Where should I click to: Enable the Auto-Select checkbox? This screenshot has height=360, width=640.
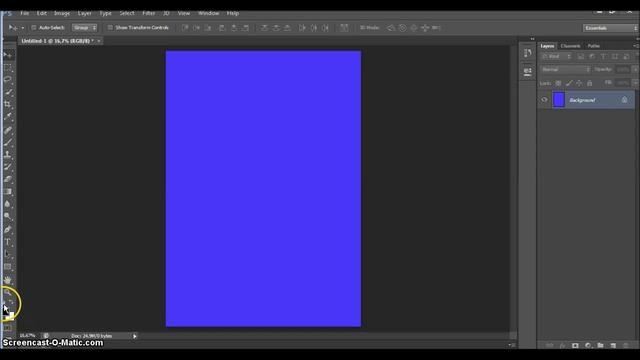[x=34, y=28]
